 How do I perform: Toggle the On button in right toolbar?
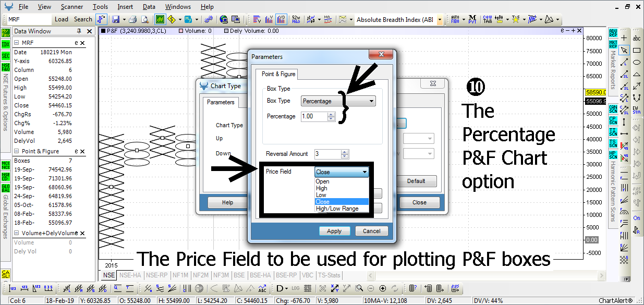(637, 218)
